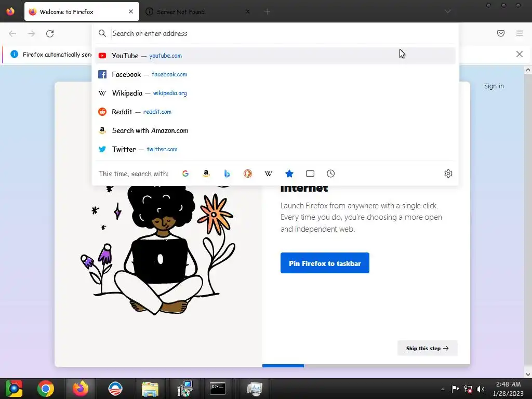Image resolution: width=532 pixels, height=399 pixels.
Task: Close the Server Not Found tab
Action: (x=248, y=11)
